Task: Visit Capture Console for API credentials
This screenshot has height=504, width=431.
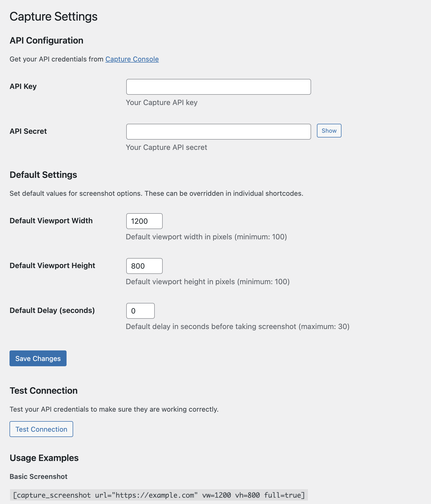Action: click(132, 59)
